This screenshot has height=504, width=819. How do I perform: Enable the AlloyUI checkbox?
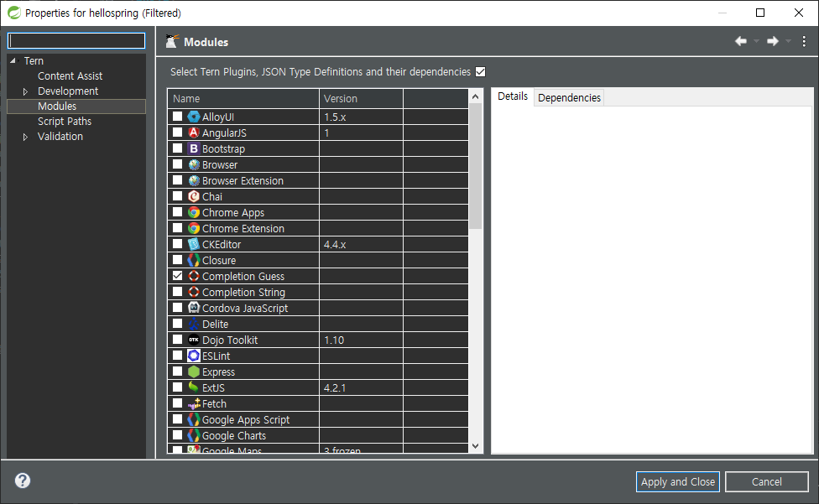coord(178,117)
